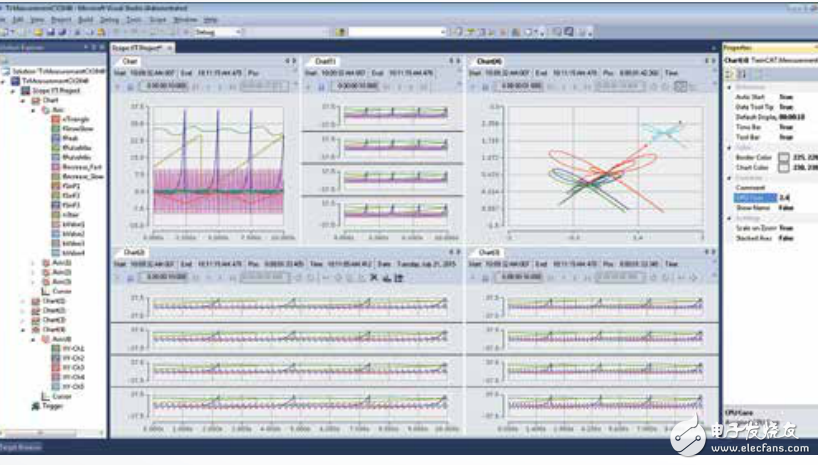Select the Cursor icon under Chart(4)
The image size is (818, 465).
[x=45, y=396]
